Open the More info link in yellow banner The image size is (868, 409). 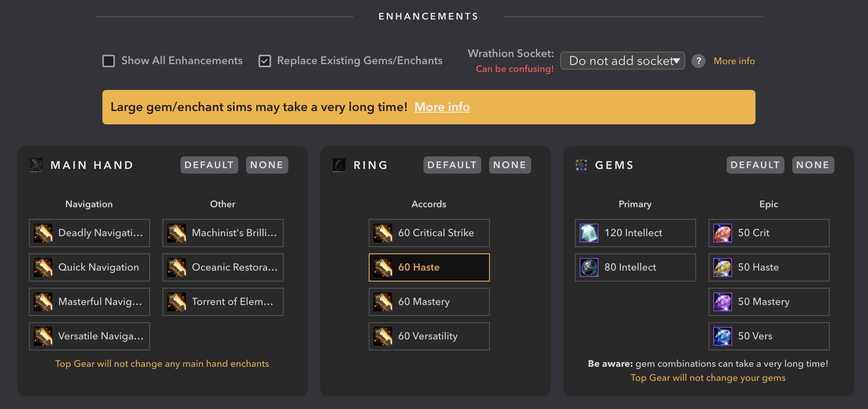click(x=442, y=107)
